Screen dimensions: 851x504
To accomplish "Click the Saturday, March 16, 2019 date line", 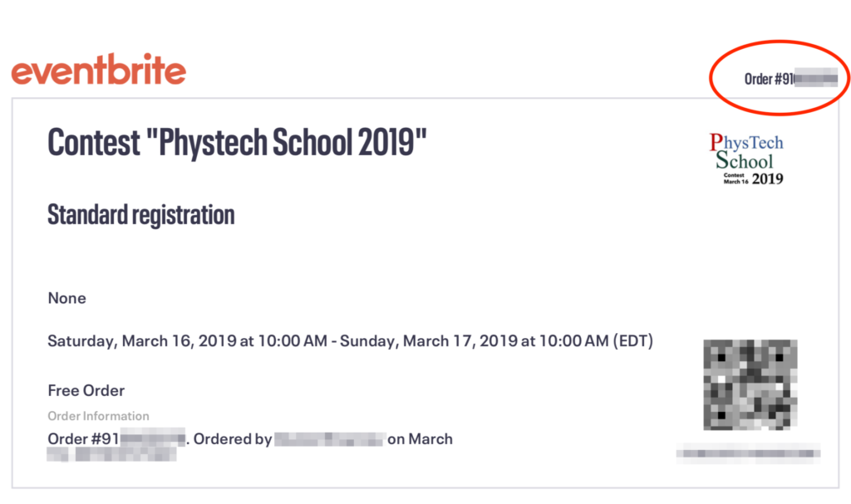I will click(x=187, y=340).
